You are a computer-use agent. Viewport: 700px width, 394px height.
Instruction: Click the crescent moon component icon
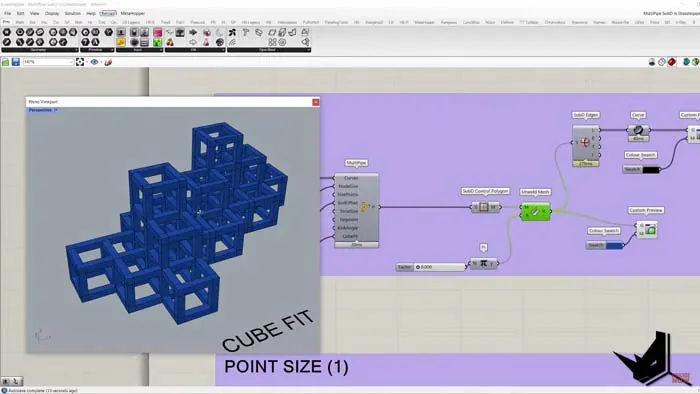click(219, 33)
